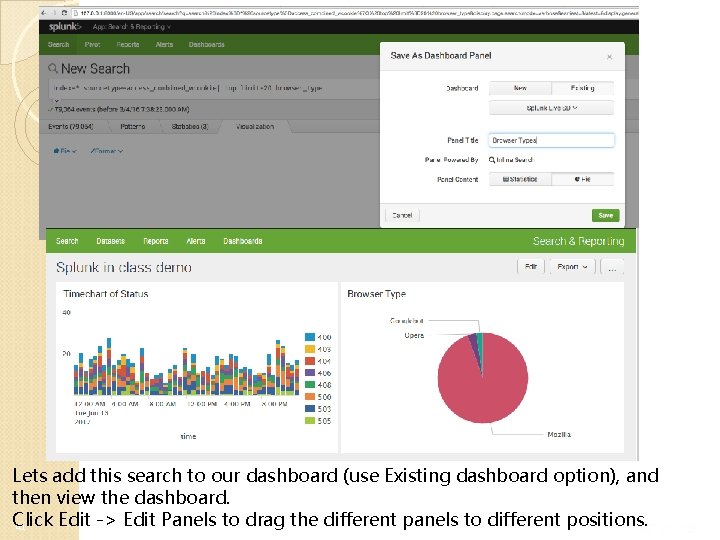
Task: Select the New dashboard option
Action: click(x=520, y=88)
